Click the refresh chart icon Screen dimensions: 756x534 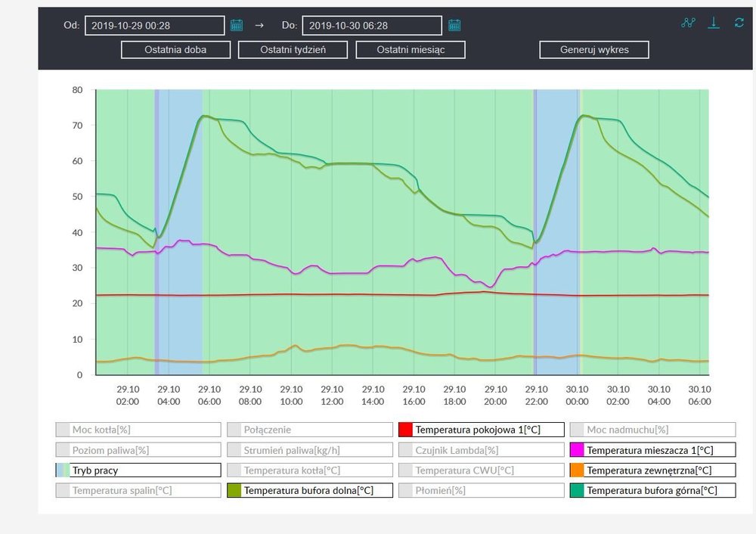tap(739, 23)
